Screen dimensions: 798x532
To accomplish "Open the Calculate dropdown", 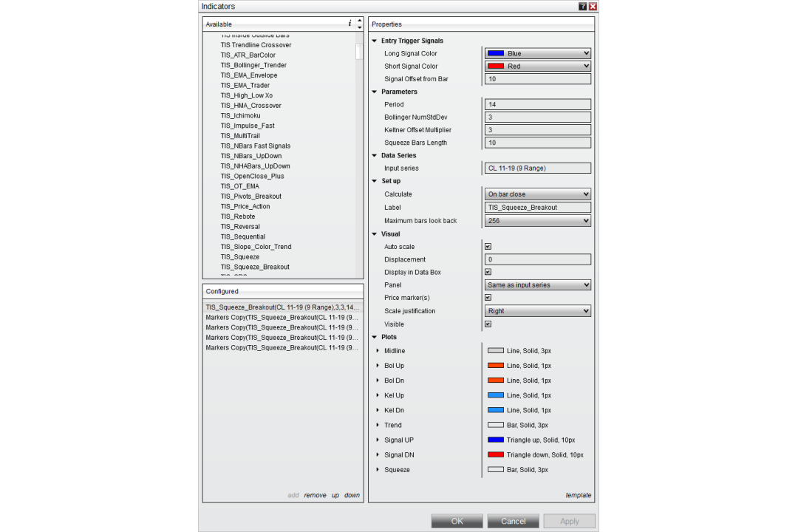I will click(537, 194).
